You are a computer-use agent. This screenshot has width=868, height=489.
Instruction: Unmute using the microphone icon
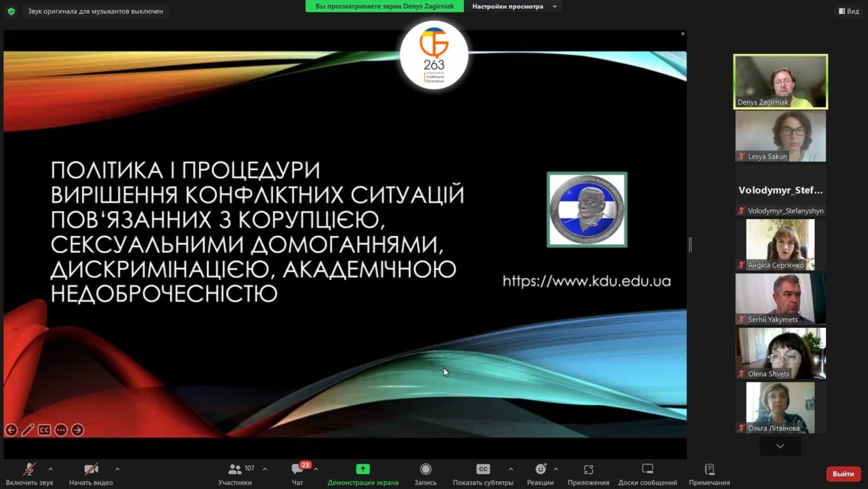pos(29,469)
